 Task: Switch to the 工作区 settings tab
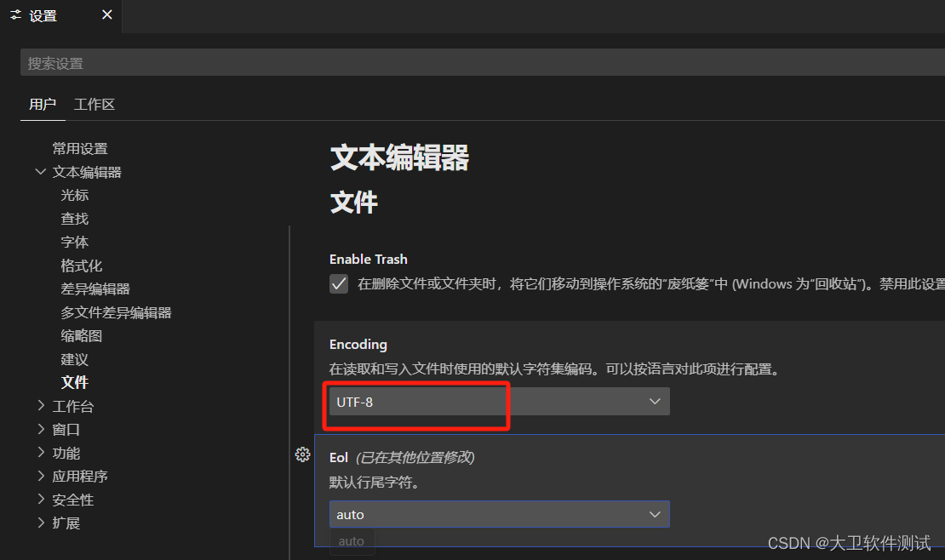coord(94,105)
